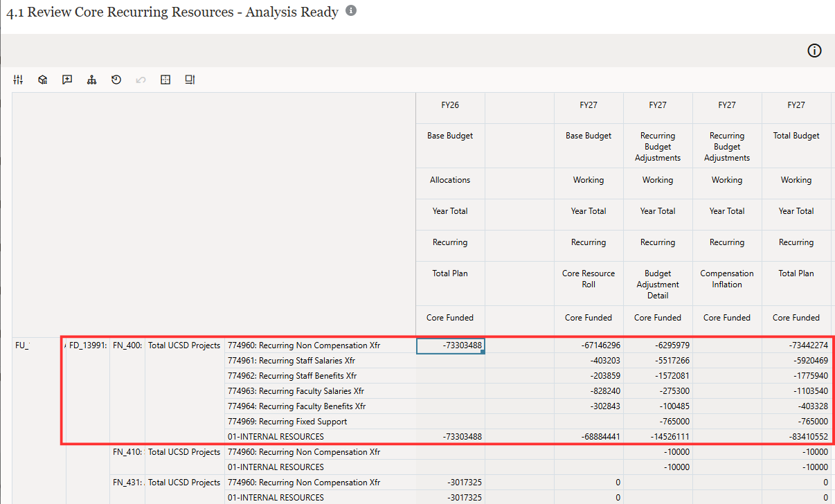The height and width of the screenshot is (504, 835).
Task: Click 774960 Recurring Non Compensation Xfr under FN_431
Action: pyautogui.click(x=320, y=483)
